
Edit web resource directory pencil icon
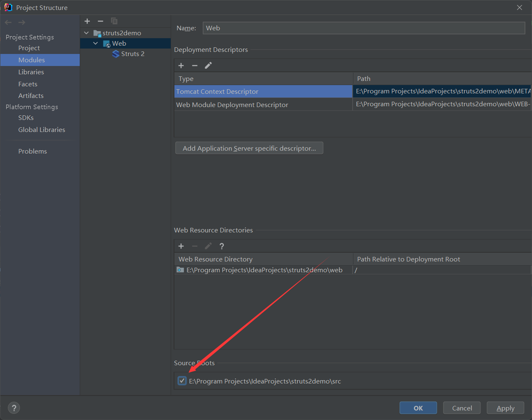point(208,246)
